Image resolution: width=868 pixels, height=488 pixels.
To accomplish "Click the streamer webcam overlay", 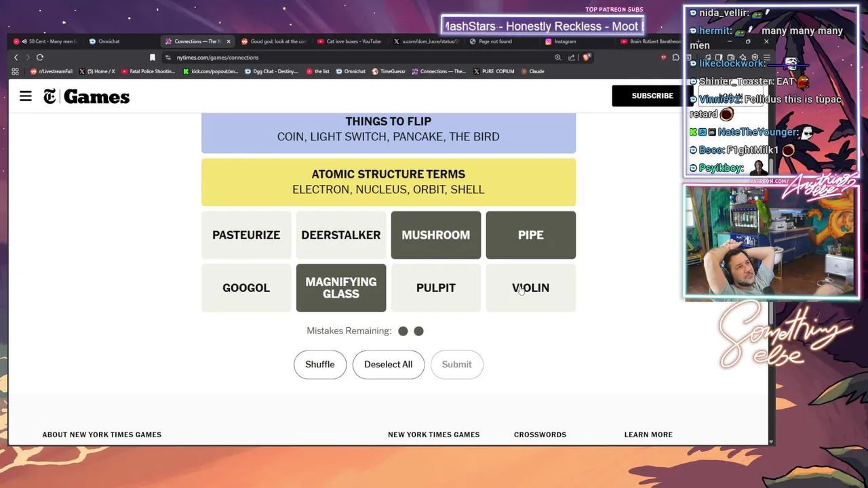I will click(771, 241).
